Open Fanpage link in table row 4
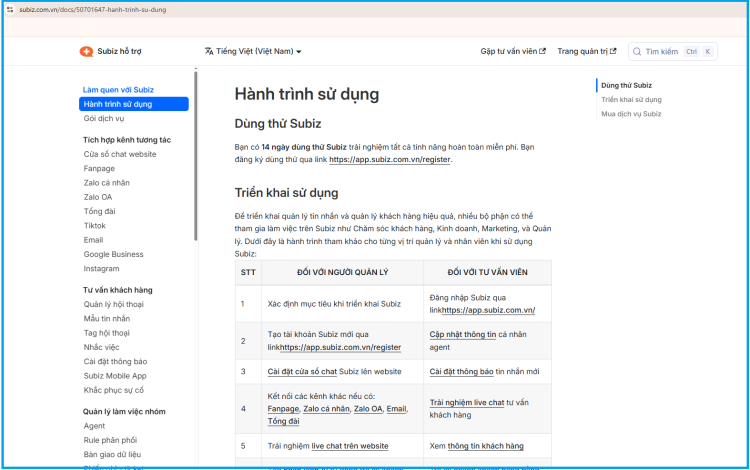This screenshot has height=470, width=750. [283, 409]
